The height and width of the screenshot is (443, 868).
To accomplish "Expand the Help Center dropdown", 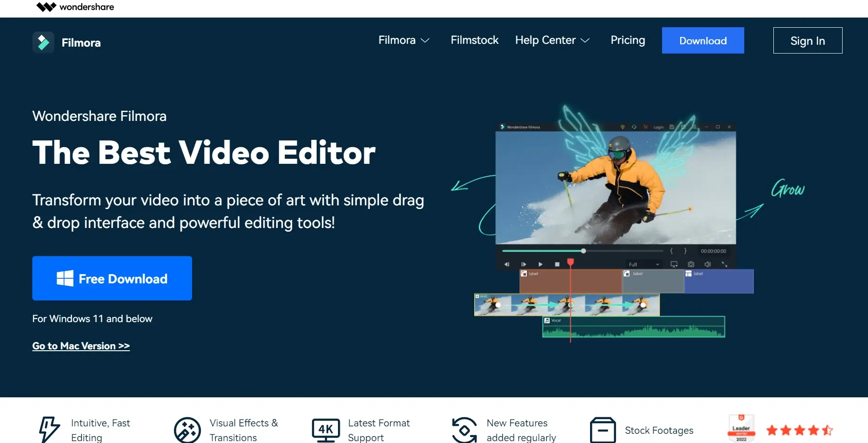I will [x=552, y=40].
